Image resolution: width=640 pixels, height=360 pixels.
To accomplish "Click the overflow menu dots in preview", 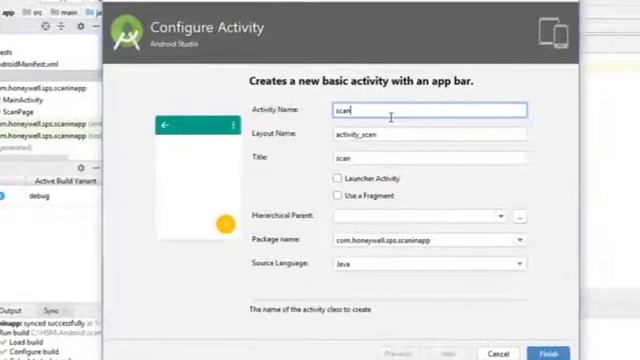I will coord(233,125).
